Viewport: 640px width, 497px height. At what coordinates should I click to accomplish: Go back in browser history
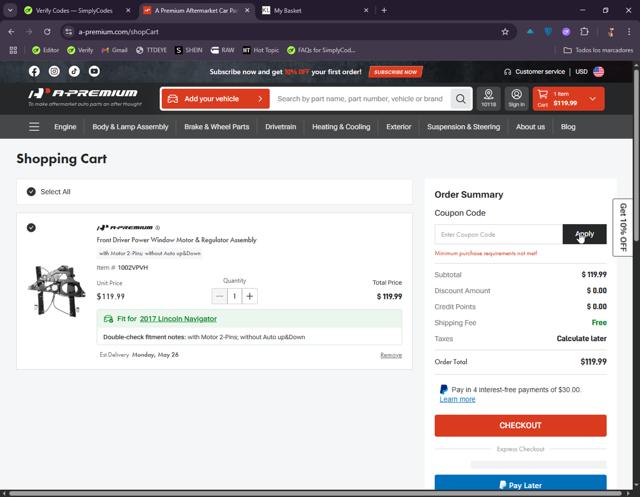point(11,32)
